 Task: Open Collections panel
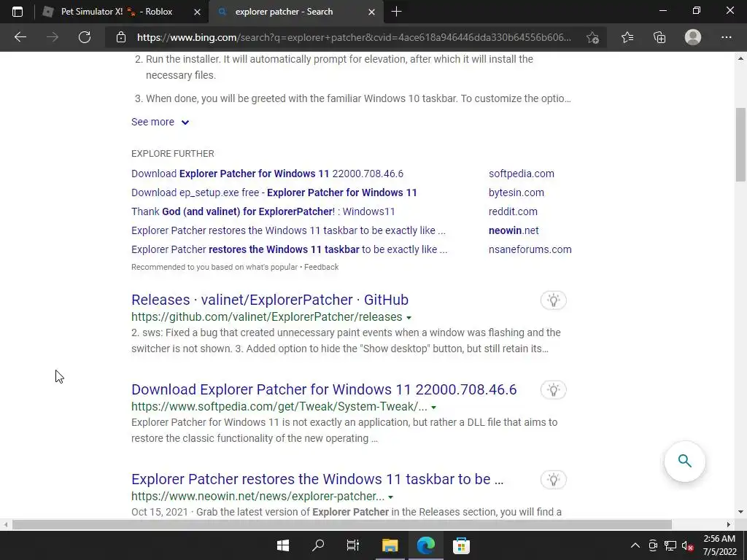[659, 37]
